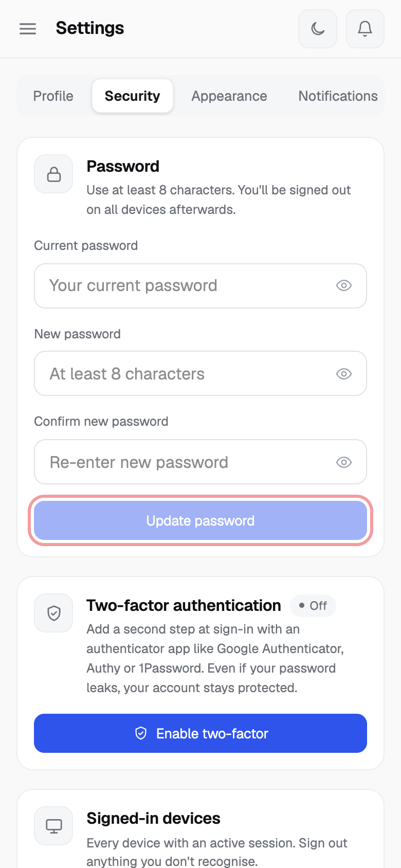This screenshot has width=401, height=868.
Task: Click the shield icon beside Two-factor authentication
Action: [53, 613]
